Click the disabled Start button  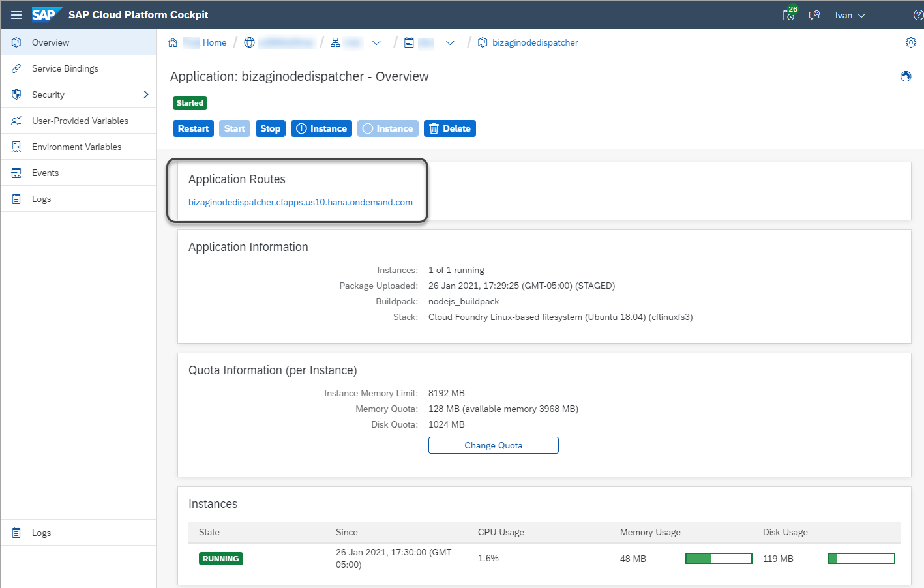click(235, 128)
